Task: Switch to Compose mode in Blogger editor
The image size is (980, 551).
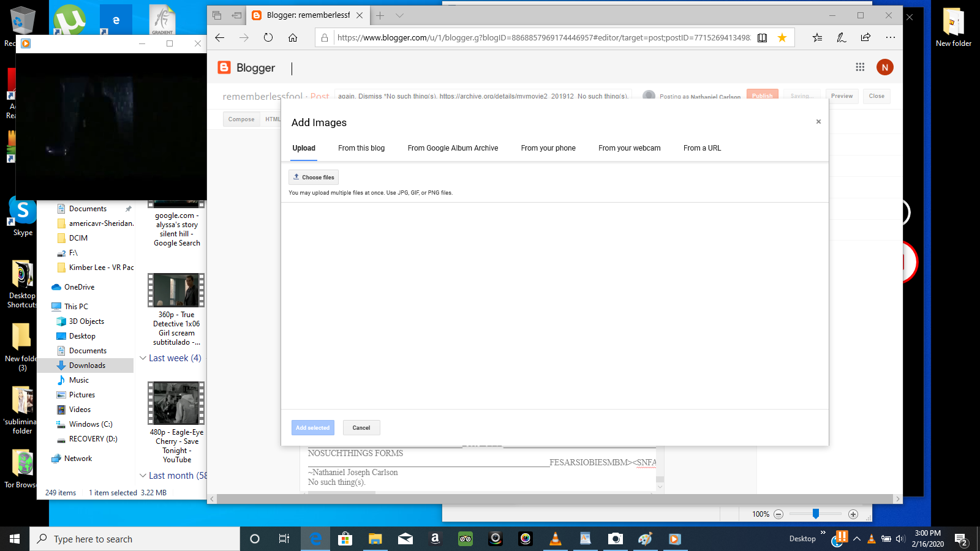Action: (x=241, y=119)
